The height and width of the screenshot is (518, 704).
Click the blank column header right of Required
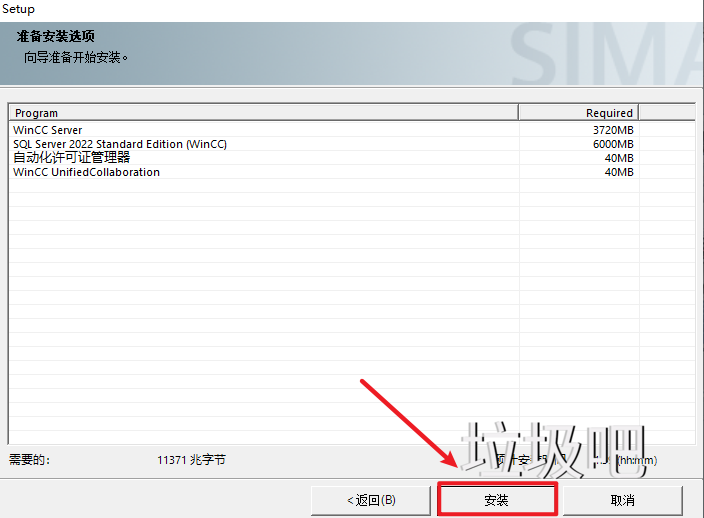(x=665, y=113)
